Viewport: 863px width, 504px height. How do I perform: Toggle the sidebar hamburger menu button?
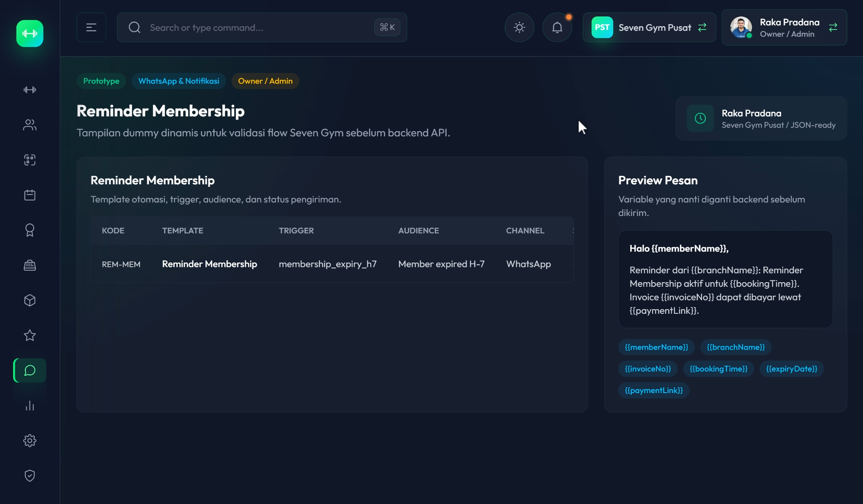[91, 27]
